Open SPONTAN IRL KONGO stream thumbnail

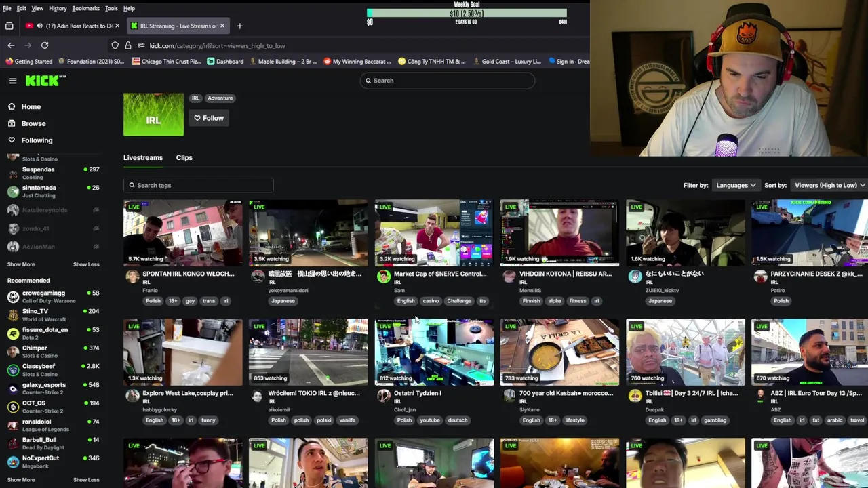click(x=182, y=232)
